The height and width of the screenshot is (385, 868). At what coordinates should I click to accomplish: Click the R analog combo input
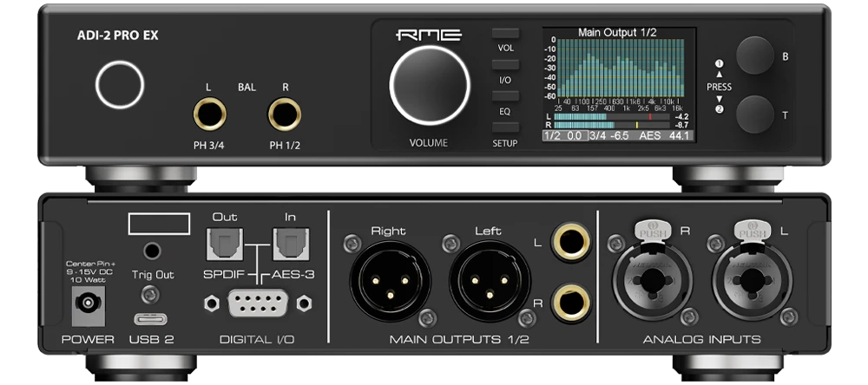[653, 280]
